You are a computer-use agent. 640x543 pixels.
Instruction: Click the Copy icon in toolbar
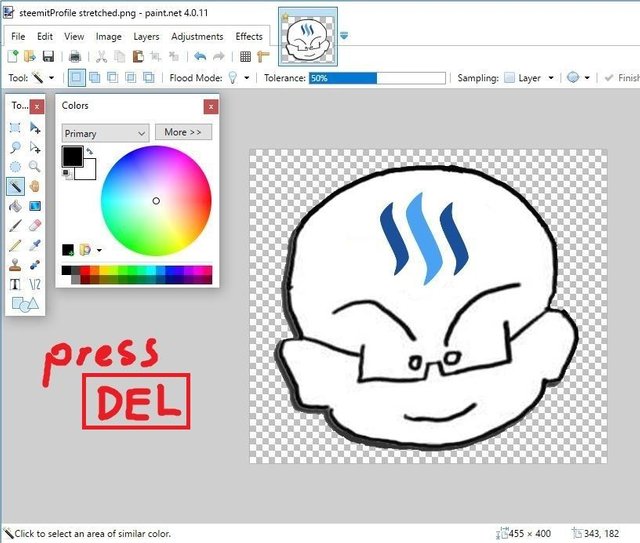click(120, 56)
